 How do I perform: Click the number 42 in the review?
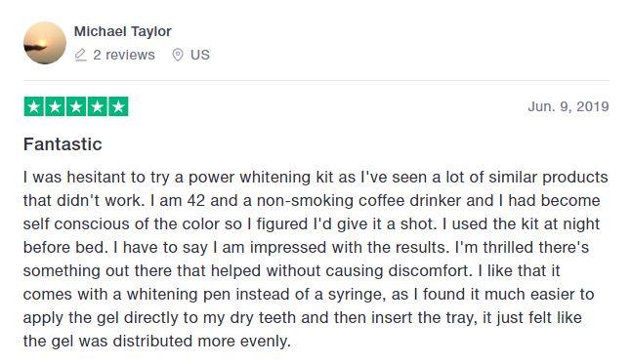[x=196, y=200]
